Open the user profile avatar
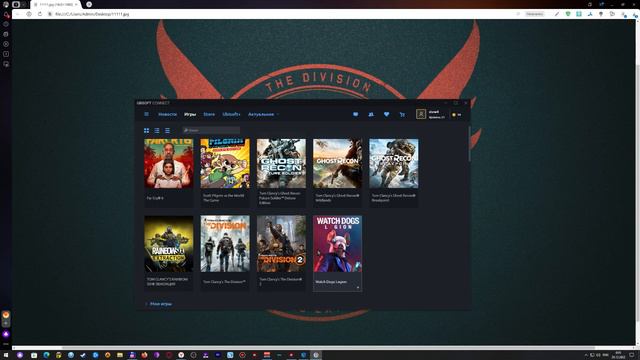The height and width of the screenshot is (360, 640). tap(421, 114)
